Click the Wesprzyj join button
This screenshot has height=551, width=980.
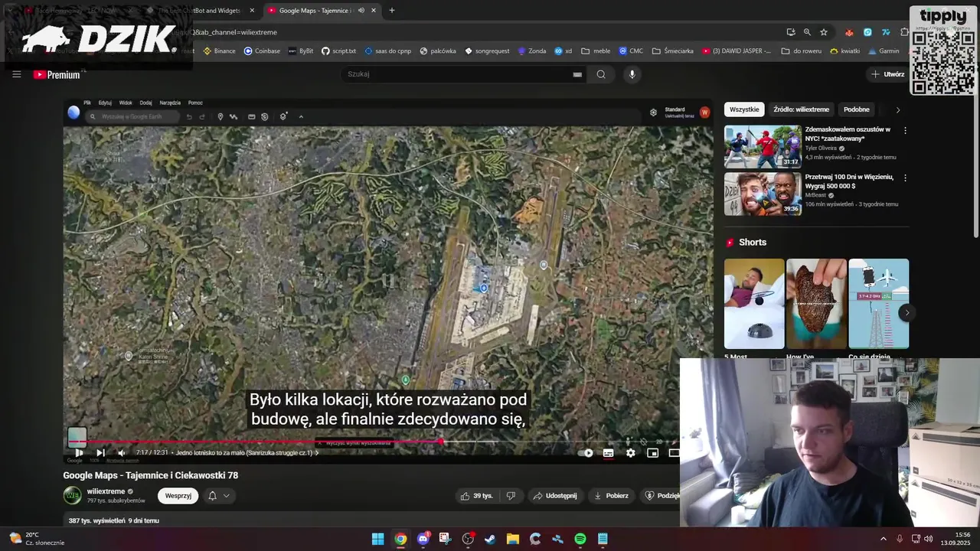click(178, 496)
